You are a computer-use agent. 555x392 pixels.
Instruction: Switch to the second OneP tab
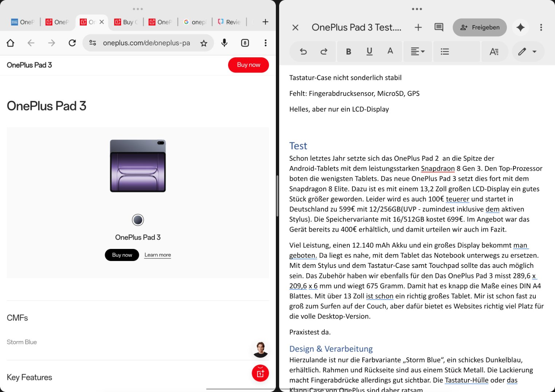[57, 22]
